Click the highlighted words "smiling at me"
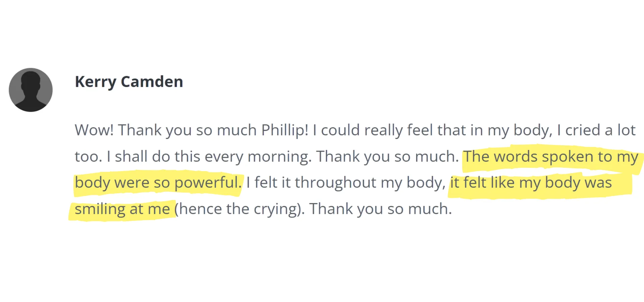The height and width of the screenshot is (302, 644). tap(122, 209)
